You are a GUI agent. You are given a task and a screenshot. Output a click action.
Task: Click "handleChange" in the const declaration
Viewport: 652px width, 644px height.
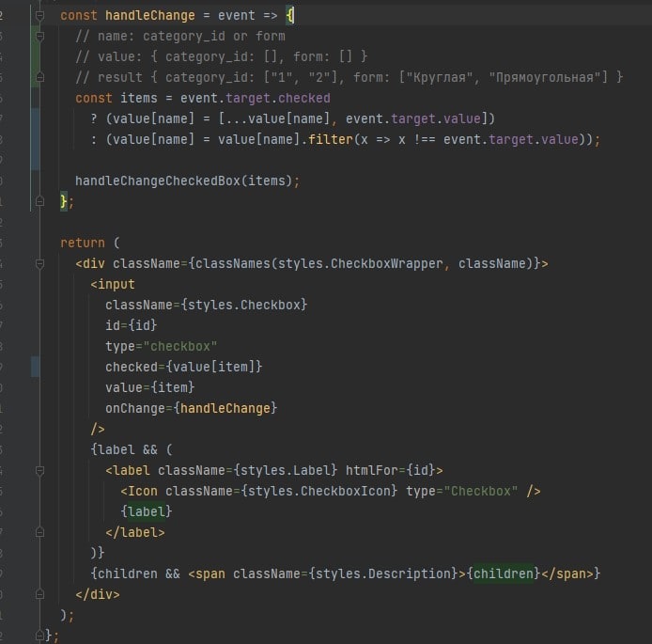[149, 16]
